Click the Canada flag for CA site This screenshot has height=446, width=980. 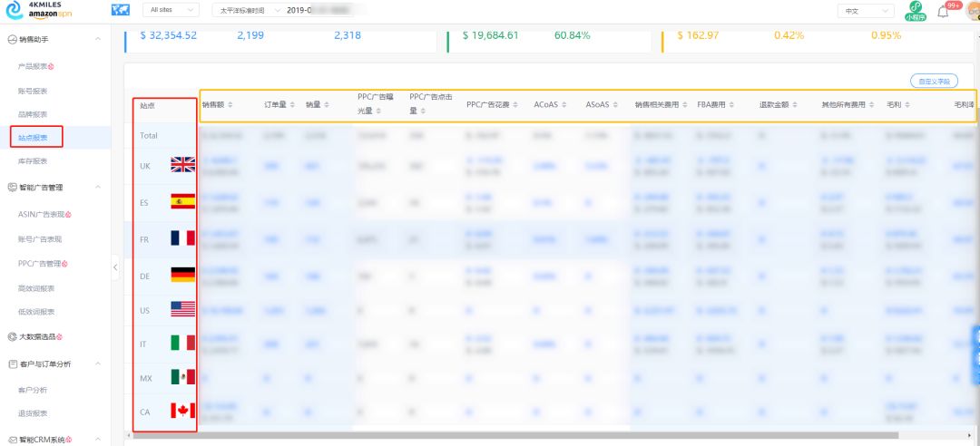(182, 412)
